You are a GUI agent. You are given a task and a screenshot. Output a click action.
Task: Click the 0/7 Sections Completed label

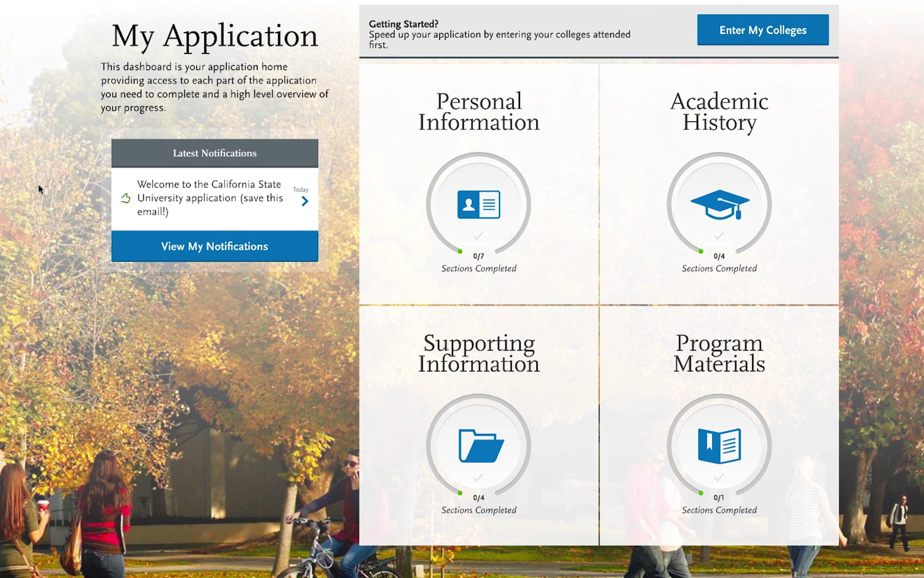[479, 262]
